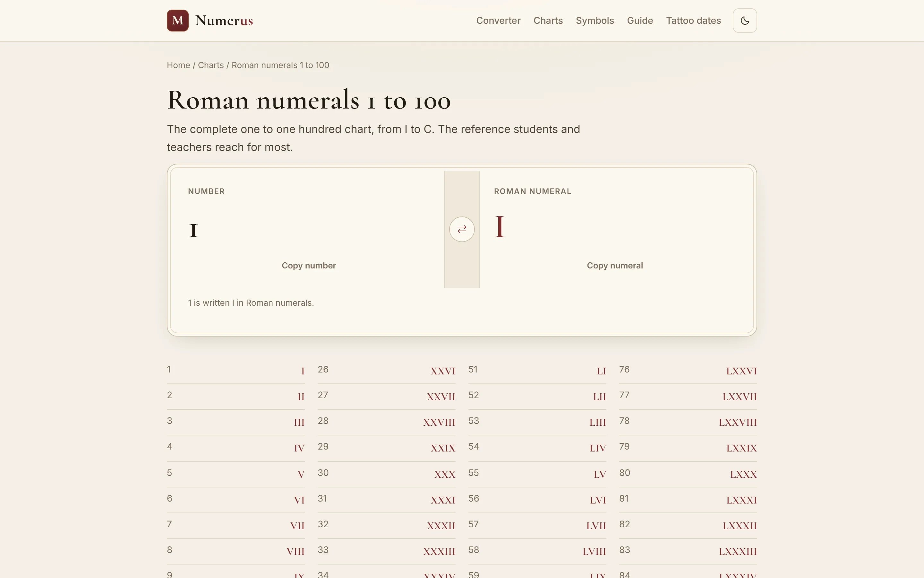Open the Charts navigation item

(548, 21)
